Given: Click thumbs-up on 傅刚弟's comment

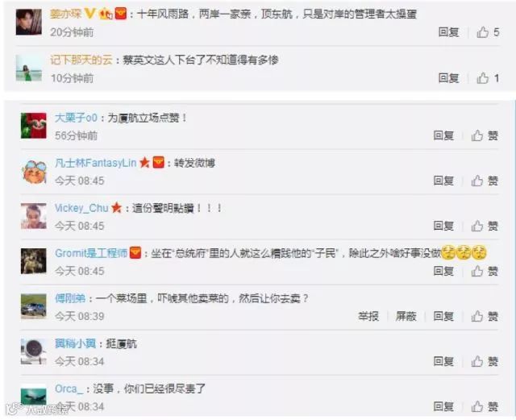Looking at the screenshot, I should click(x=485, y=316).
